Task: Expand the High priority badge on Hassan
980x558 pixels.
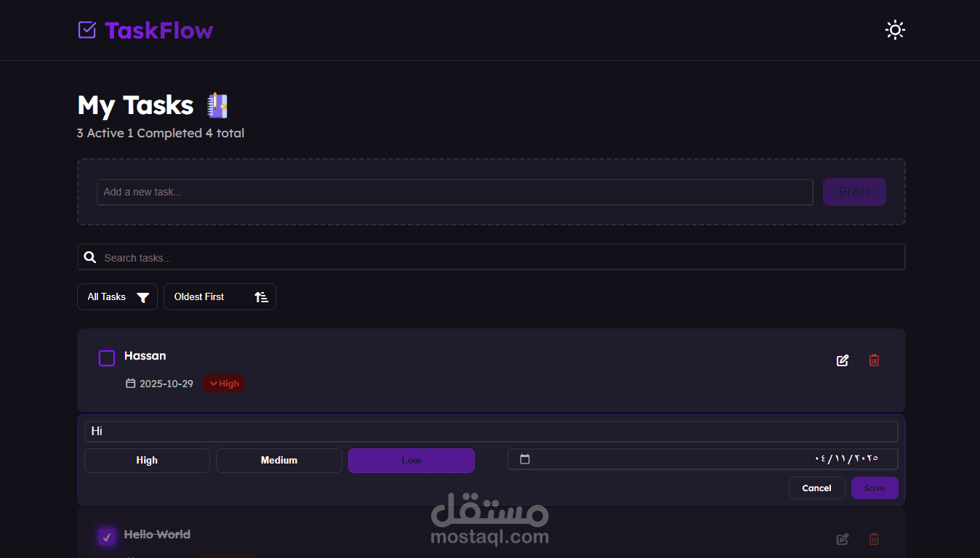Action: pyautogui.click(x=224, y=384)
